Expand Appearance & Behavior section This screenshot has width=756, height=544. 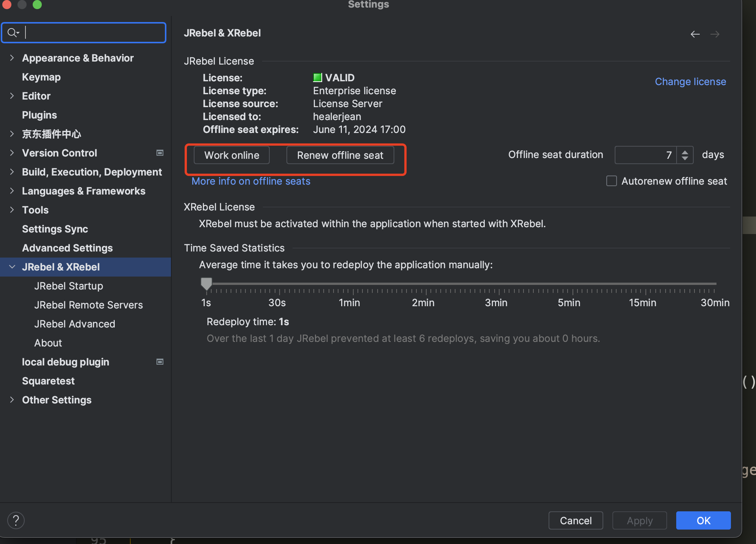click(x=12, y=58)
